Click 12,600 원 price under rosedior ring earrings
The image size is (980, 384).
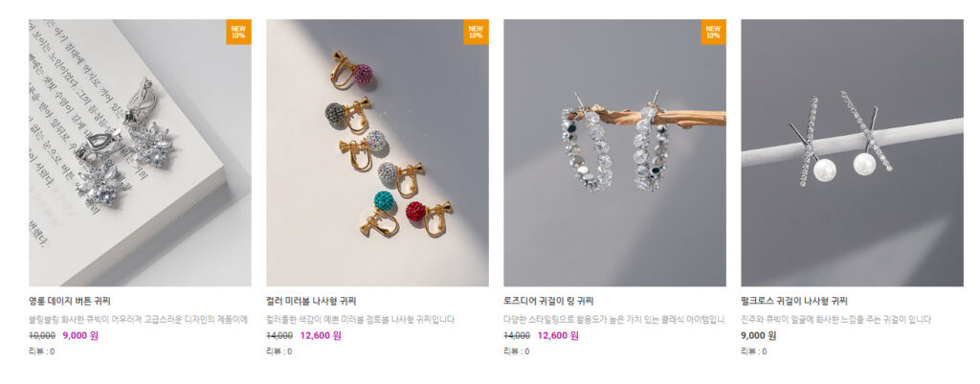[558, 335]
